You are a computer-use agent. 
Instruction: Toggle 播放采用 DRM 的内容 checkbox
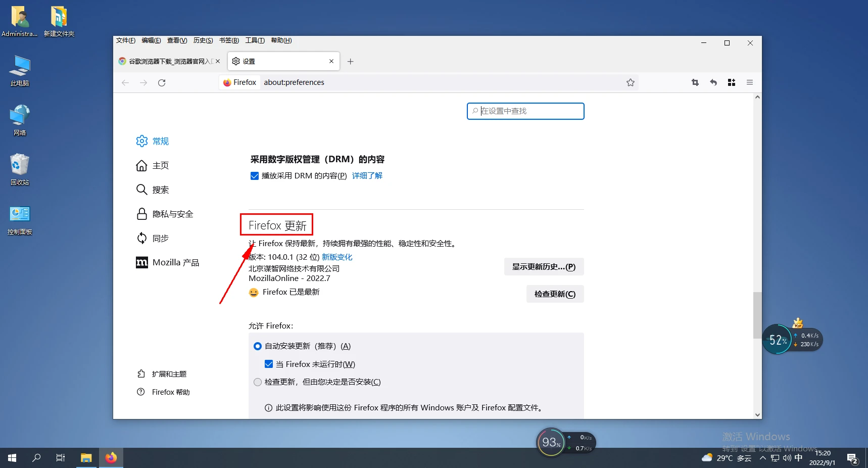(255, 176)
